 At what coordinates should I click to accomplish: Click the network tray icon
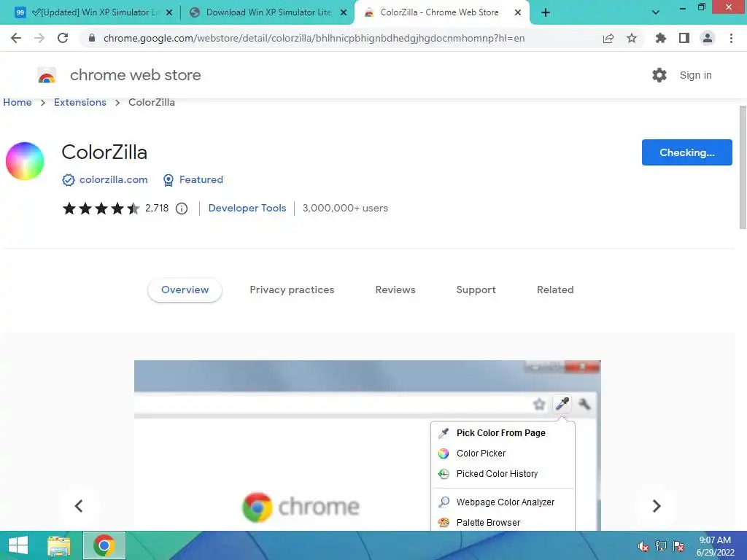661,545
